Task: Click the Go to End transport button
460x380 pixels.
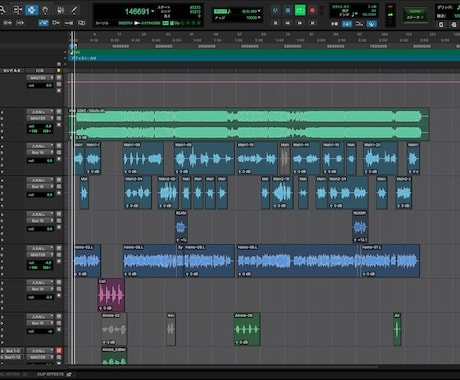Action: click(312, 23)
